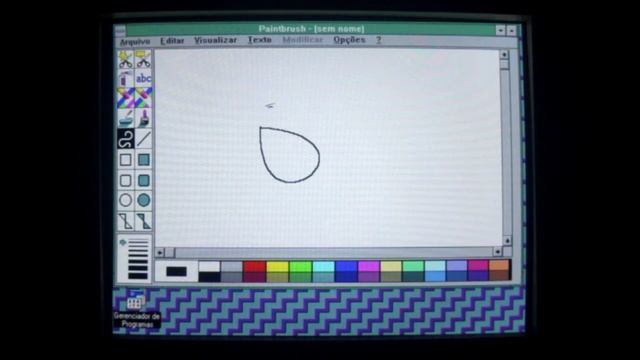Pick the brown palette color
The image size is (640, 360).
499,276
